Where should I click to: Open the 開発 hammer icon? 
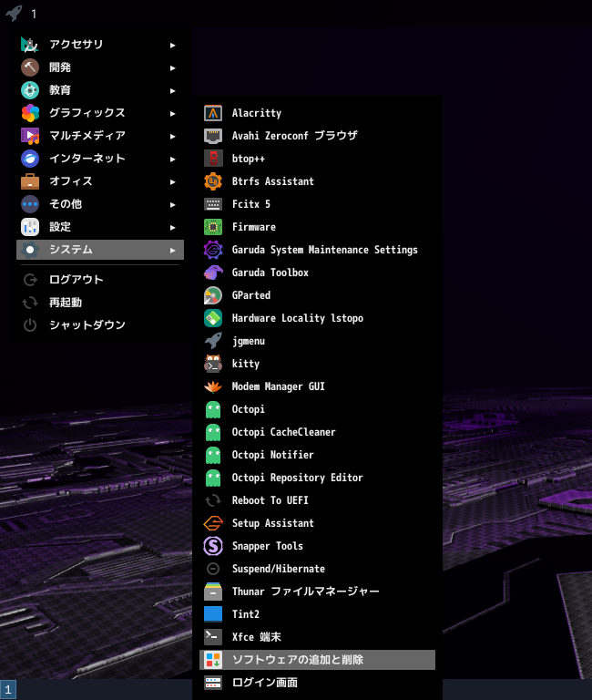coord(30,67)
